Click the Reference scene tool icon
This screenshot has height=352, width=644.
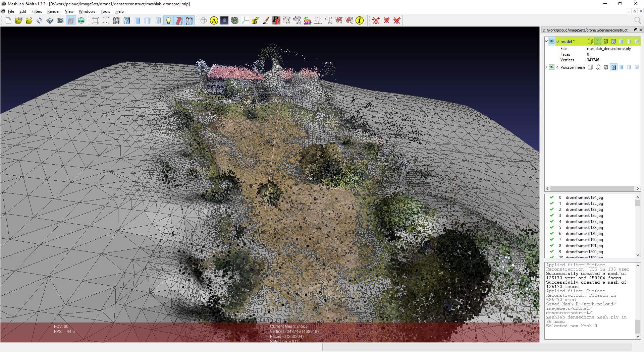point(318,21)
